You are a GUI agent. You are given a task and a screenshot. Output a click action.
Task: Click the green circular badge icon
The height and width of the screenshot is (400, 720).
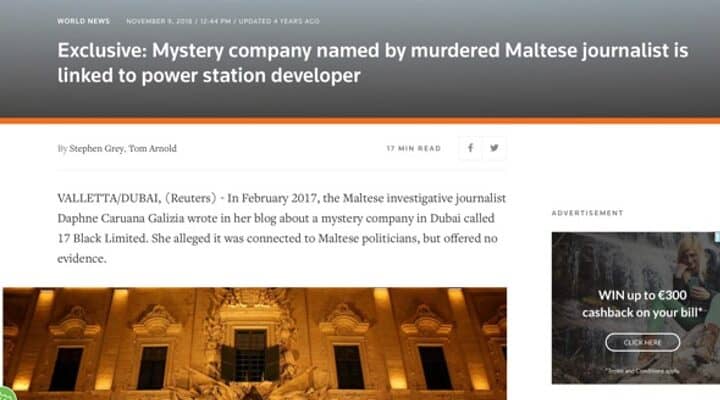click(x=6, y=394)
